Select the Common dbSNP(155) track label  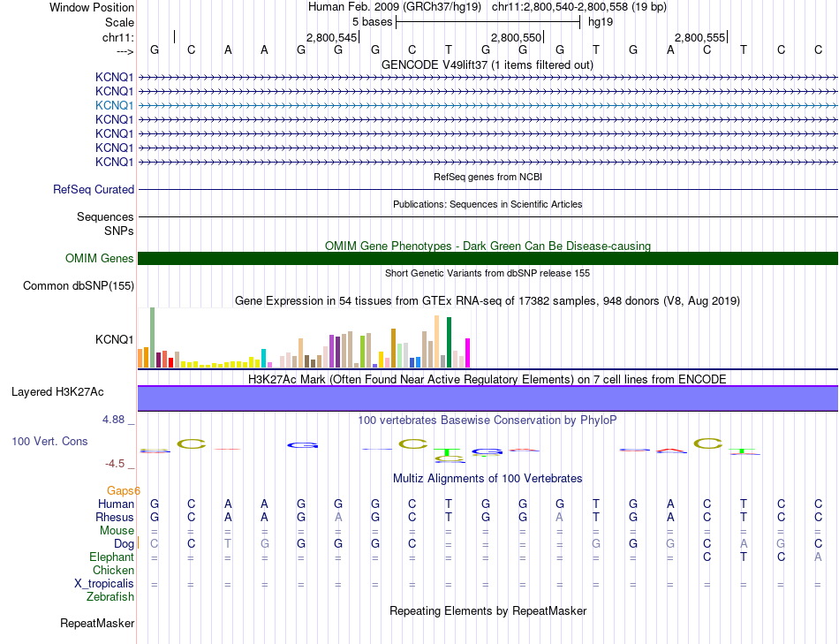click(79, 285)
